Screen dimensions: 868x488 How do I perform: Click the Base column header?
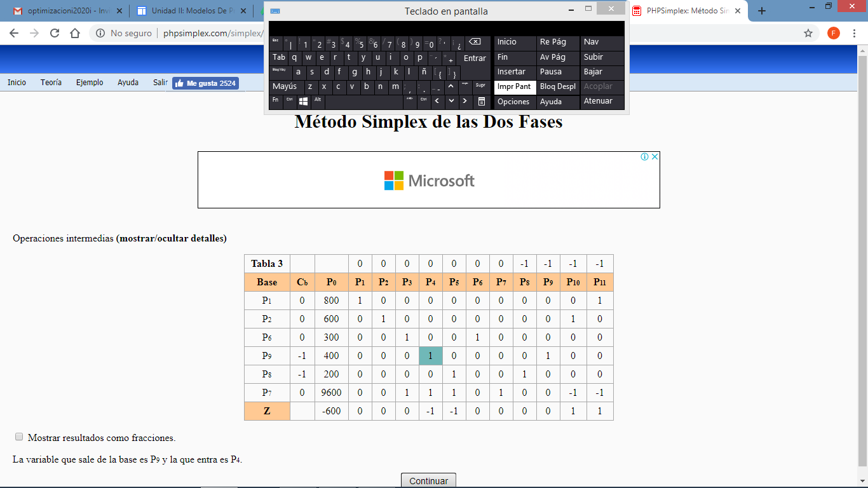(x=267, y=282)
